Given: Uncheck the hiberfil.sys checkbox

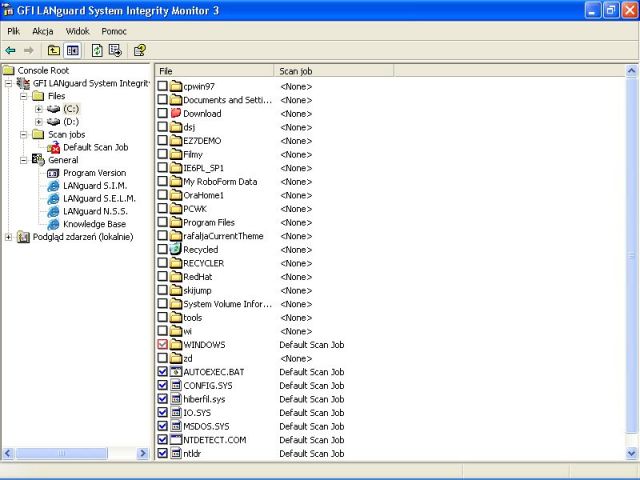Looking at the screenshot, I should pos(162,399).
